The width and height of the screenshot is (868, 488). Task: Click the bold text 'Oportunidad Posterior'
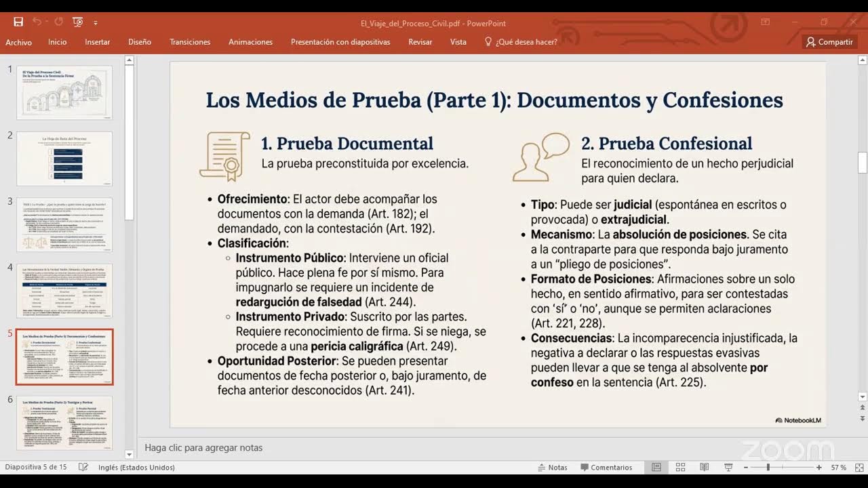pyautogui.click(x=277, y=361)
